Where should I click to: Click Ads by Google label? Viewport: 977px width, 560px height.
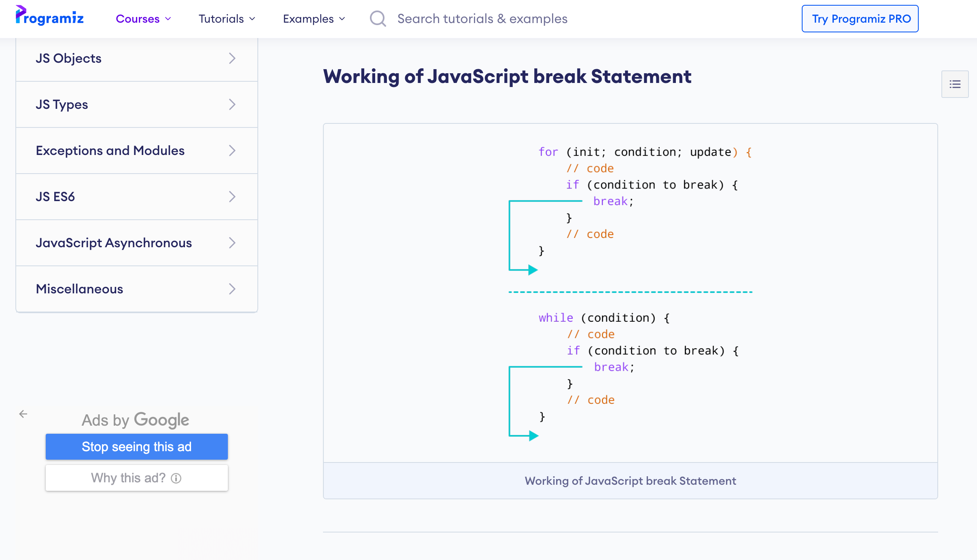pos(135,420)
